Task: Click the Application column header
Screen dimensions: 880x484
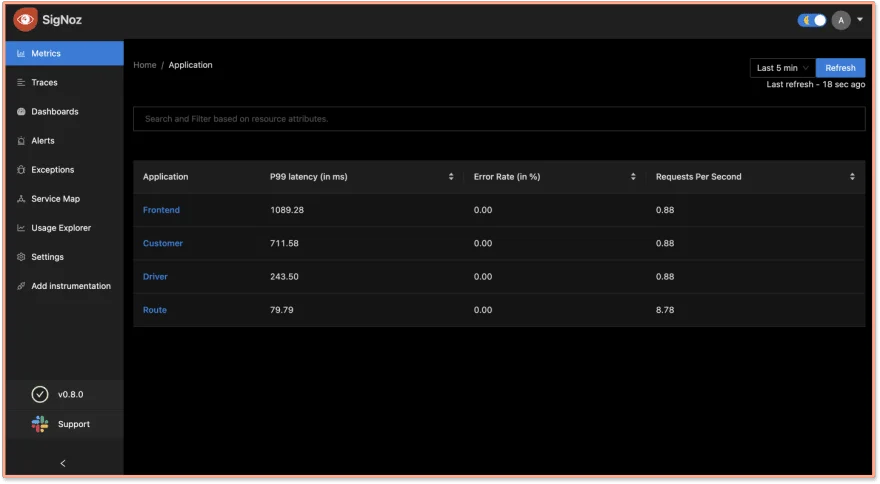Action: coord(166,177)
